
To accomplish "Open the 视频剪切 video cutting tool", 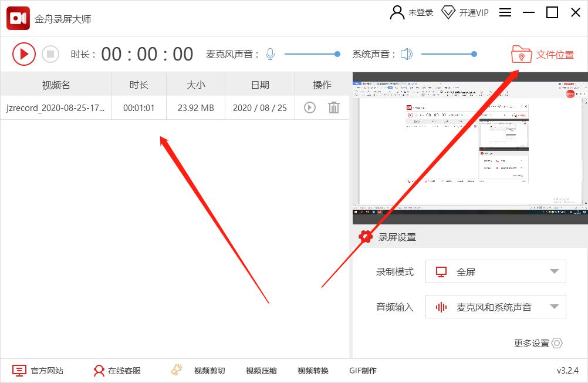I will 209,371.
